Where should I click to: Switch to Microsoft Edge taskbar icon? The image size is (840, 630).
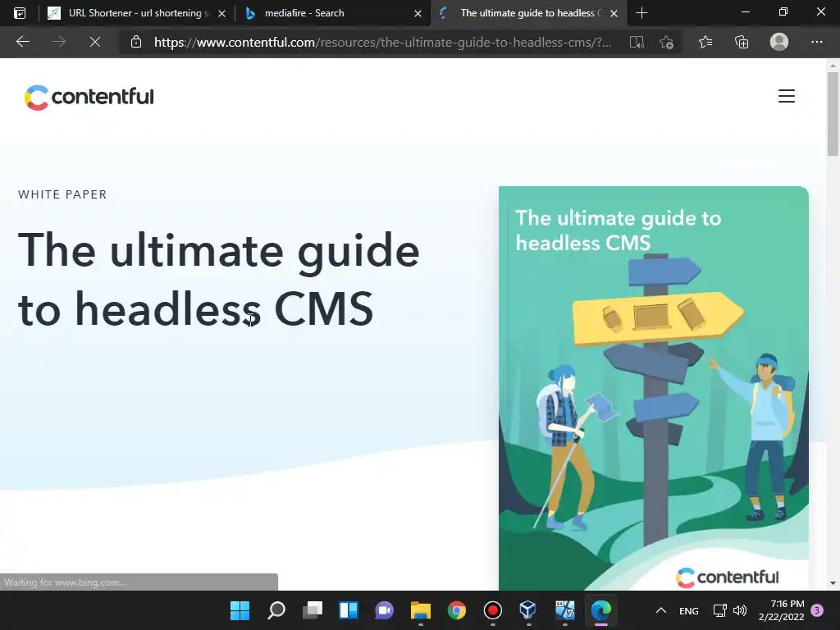point(601,610)
